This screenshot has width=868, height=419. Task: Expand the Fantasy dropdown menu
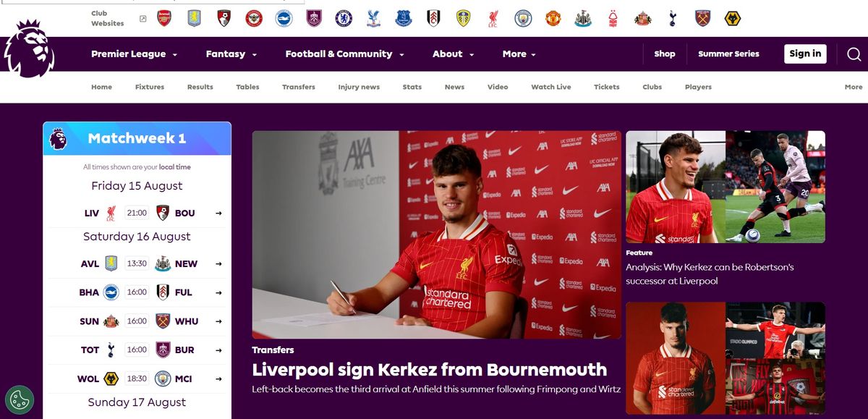(x=231, y=54)
